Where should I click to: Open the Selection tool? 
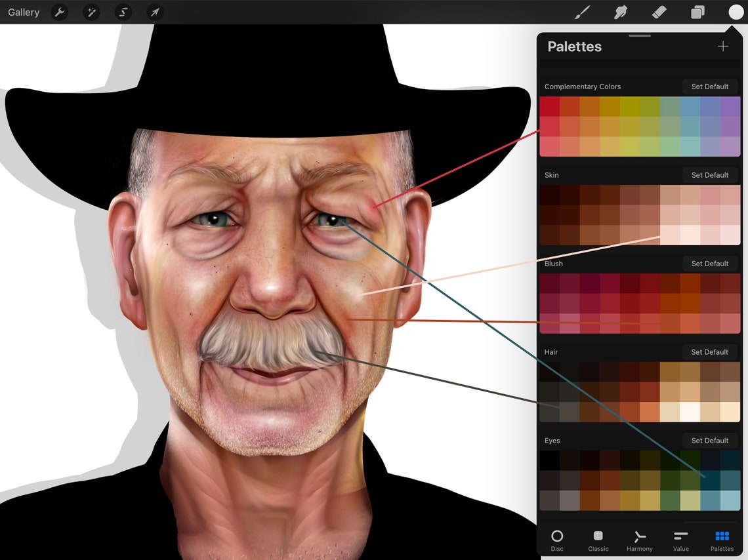click(x=123, y=12)
